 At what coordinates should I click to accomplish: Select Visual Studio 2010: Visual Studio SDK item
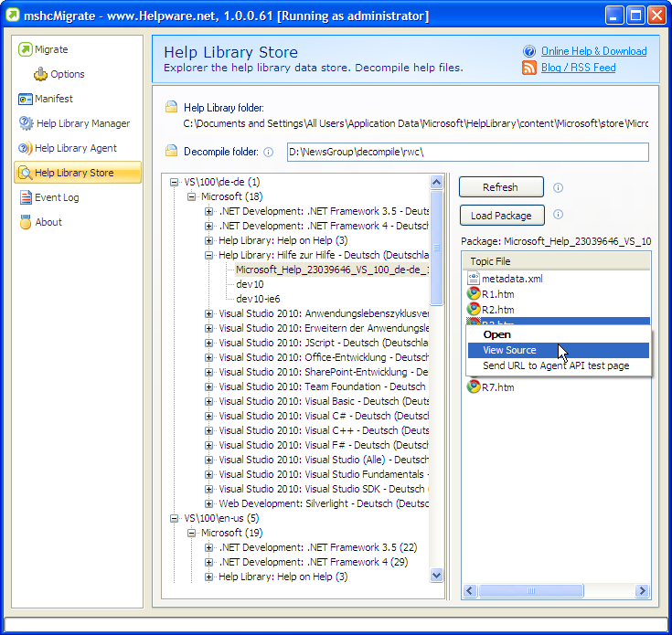click(324, 489)
